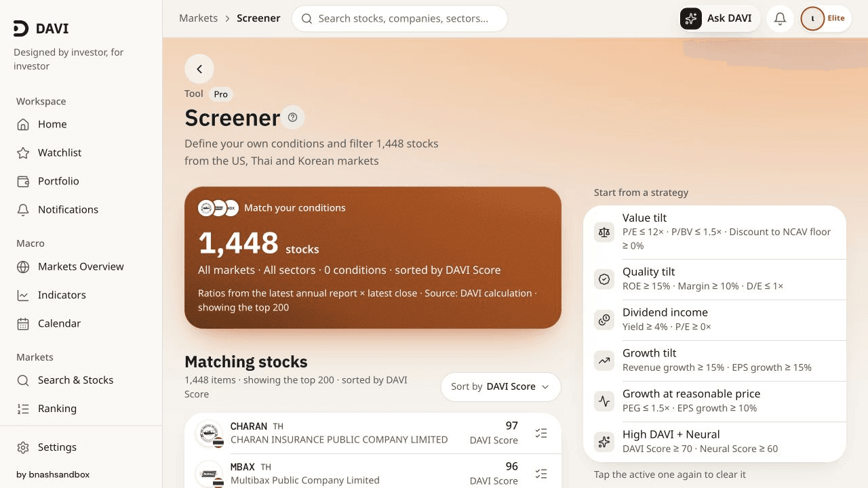The height and width of the screenshot is (488, 868).
Task: Click the Indicators chart icon
Action: pyautogui.click(x=23, y=295)
